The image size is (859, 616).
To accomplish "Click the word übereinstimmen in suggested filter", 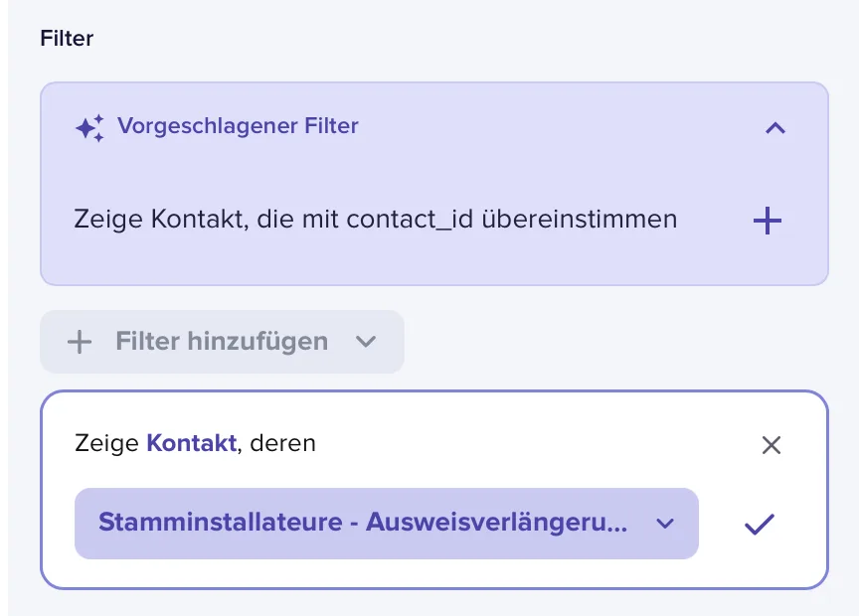I will pos(580,219).
